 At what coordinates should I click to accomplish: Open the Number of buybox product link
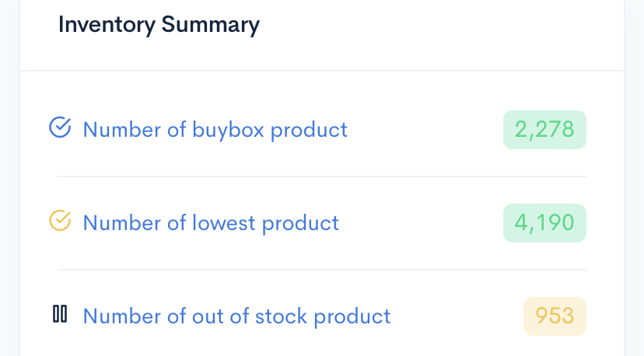coord(215,130)
